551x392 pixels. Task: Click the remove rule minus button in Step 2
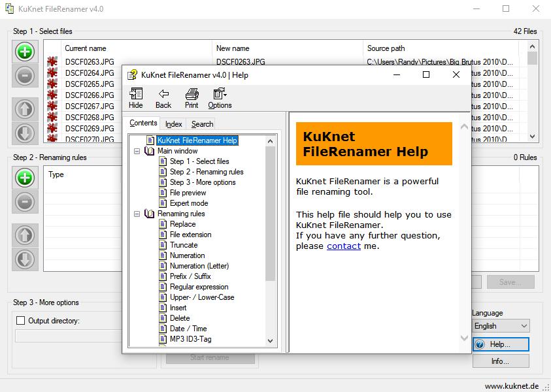pyautogui.click(x=25, y=202)
